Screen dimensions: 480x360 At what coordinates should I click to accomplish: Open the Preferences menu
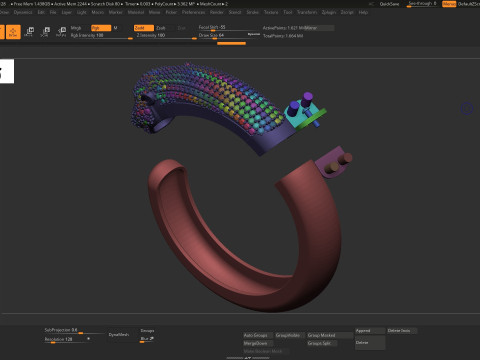pyautogui.click(x=193, y=12)
